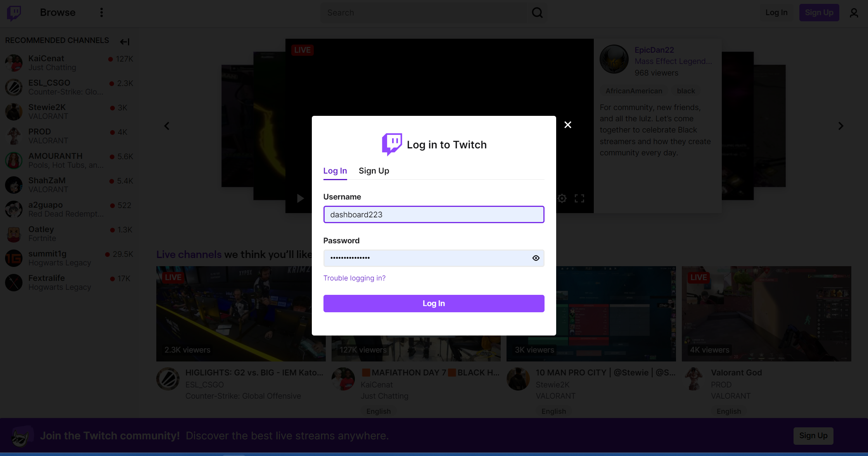Click the left navigation chevron icon
Screen dimensions: 868x456
[x=166, y=126]
